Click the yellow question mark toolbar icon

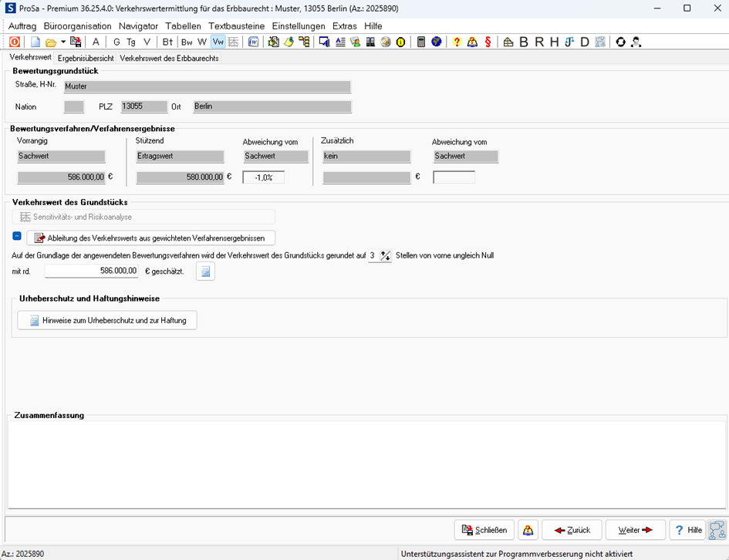457,42
